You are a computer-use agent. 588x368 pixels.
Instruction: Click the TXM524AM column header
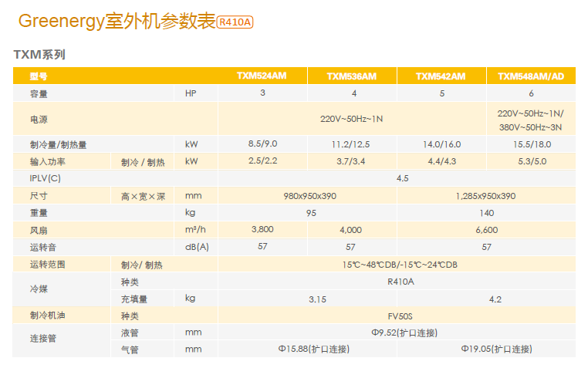[x=262, y=76]
